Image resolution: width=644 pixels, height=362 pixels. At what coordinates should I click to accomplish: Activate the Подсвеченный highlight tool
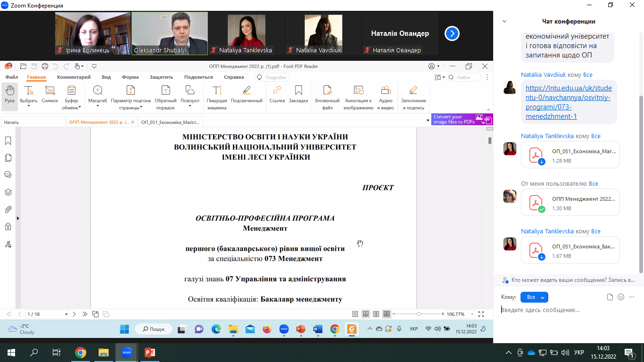point(247,94)
